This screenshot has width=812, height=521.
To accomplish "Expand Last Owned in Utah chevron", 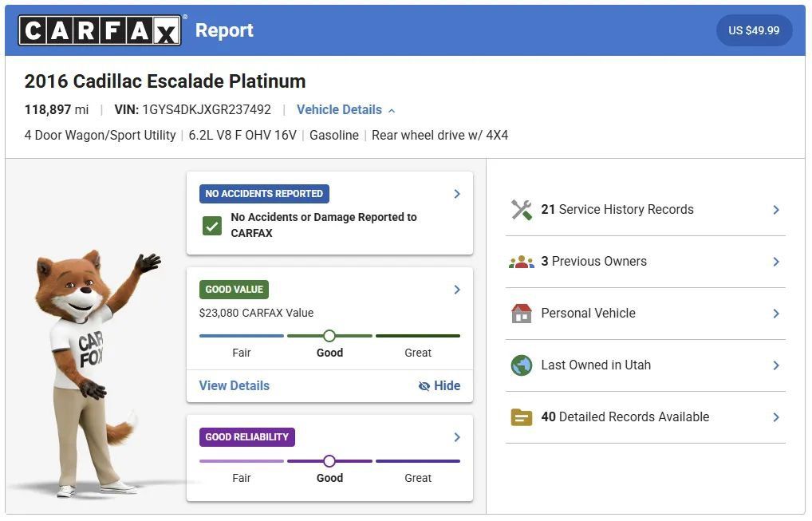I will pos(776,365).
